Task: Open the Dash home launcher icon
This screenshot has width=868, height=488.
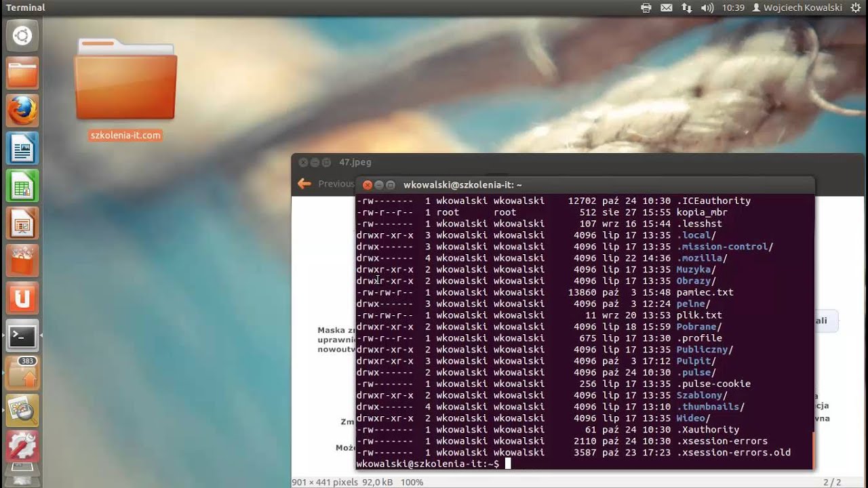Action: tap(22, 36)
